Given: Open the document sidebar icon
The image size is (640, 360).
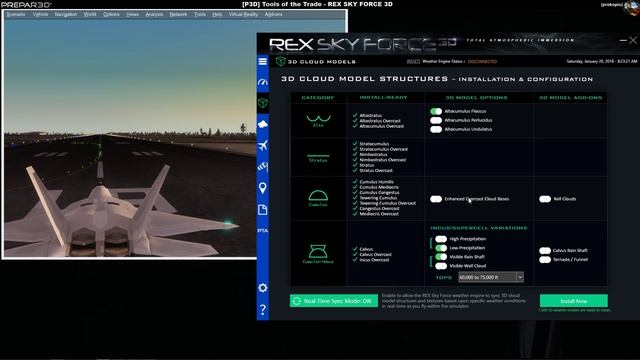Looking at the screenshot, I should point(262,209).
